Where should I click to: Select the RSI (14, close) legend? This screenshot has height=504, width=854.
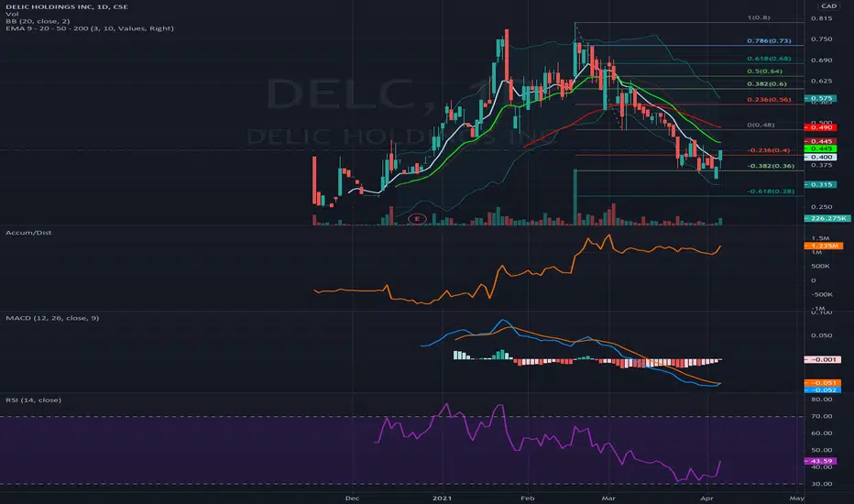click(33, 400)
